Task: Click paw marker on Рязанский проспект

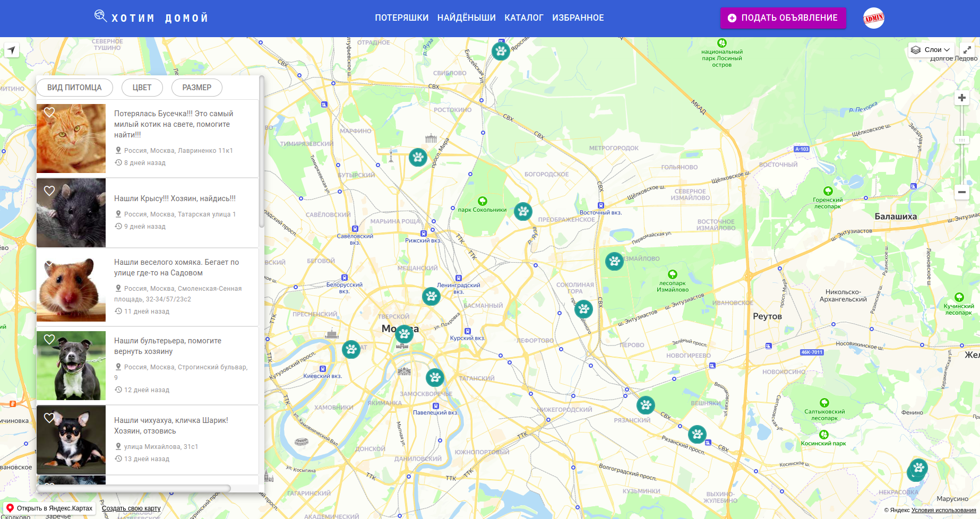Action: click(697, 434)
